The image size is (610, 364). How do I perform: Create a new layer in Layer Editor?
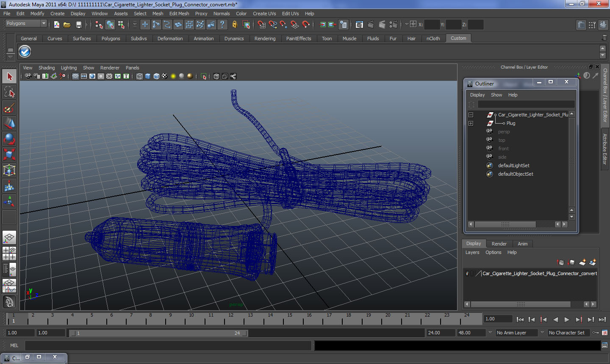pyautogui.click(x=582, y=262)
